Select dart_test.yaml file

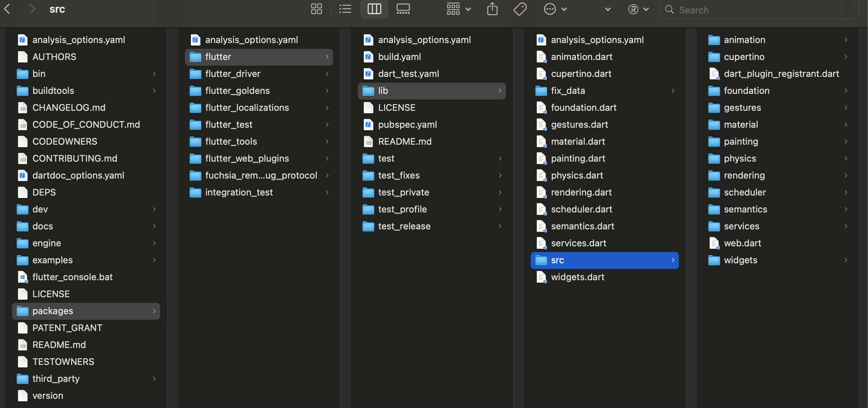432,74
